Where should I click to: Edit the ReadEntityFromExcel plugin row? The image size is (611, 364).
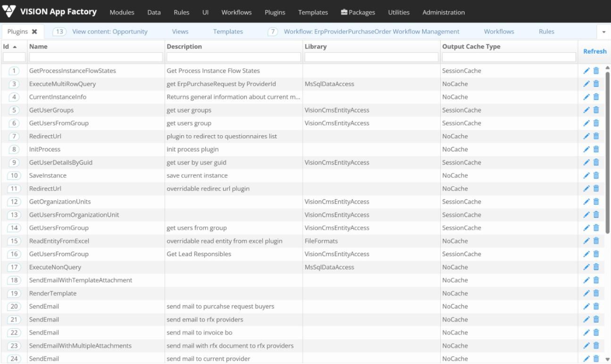tap(586, 241)
